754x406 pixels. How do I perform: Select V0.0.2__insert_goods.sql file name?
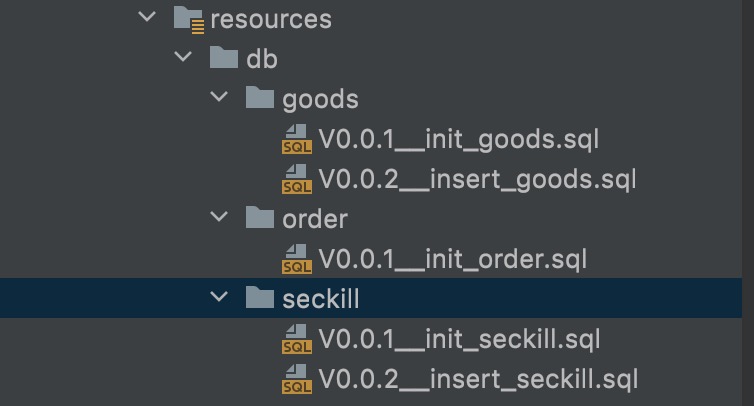point(478,180)
